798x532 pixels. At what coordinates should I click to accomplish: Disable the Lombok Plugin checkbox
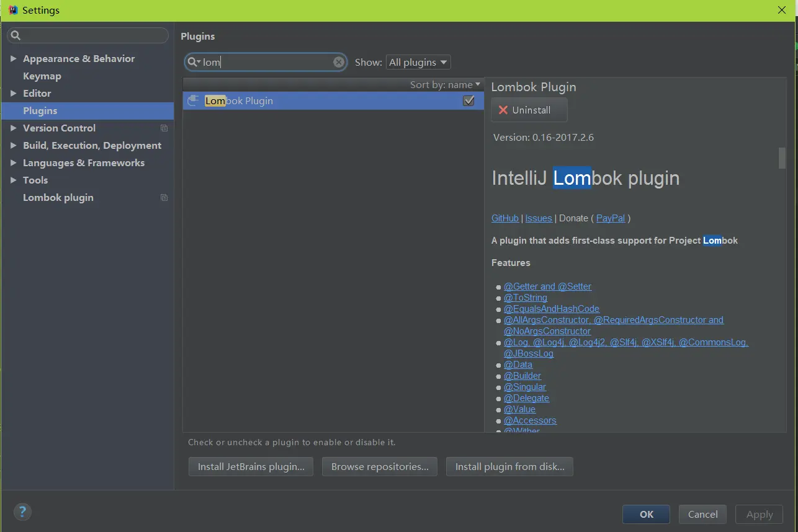click(x=469, y=100)
